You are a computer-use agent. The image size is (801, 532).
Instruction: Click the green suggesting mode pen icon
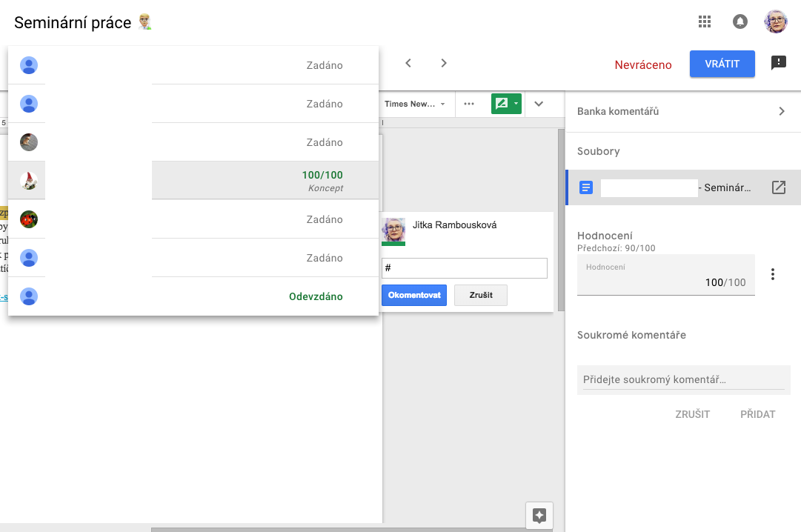click(x=502, y=104)
